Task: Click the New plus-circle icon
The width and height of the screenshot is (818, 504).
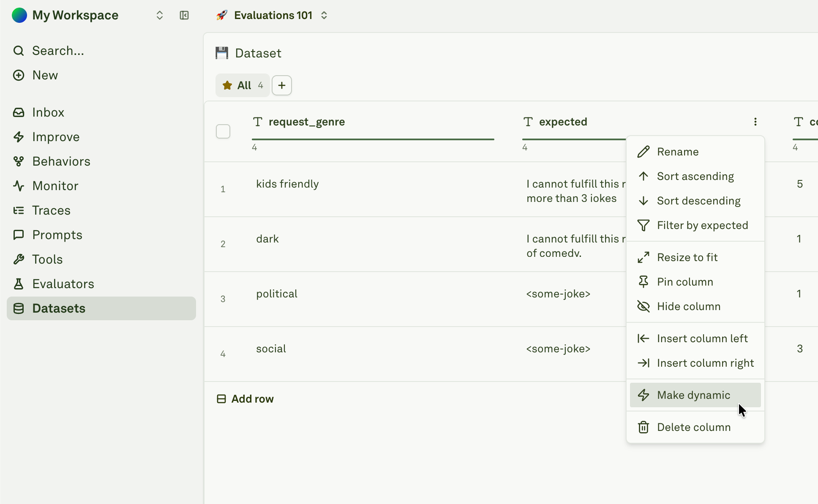Action: tap(19, 75)
